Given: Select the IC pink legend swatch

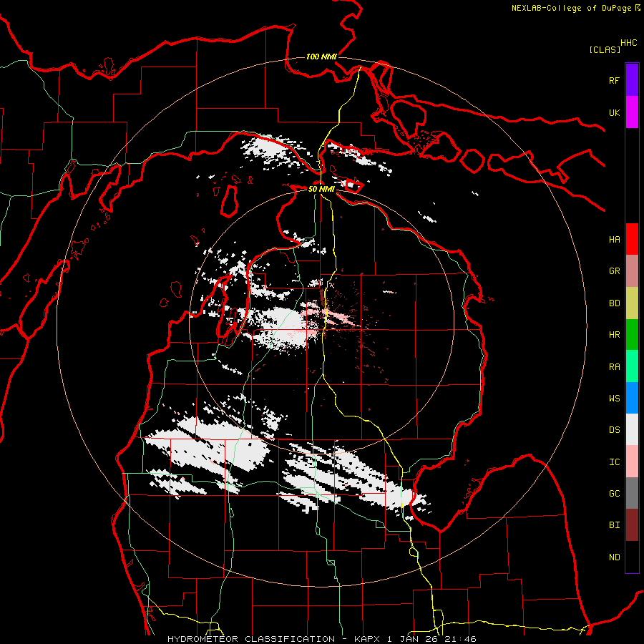Looking at the screenshot, I should 632,462.
